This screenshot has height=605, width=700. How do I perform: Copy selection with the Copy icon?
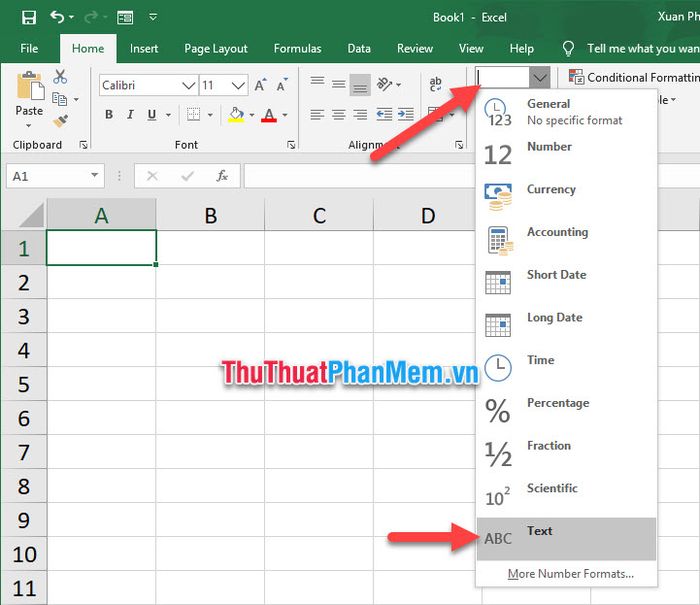60,99
